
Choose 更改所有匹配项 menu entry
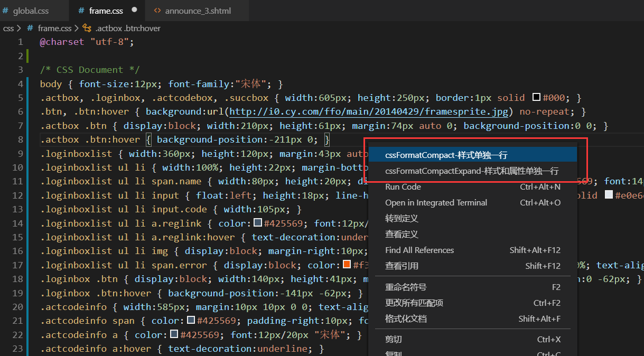[x=473, y=303]
